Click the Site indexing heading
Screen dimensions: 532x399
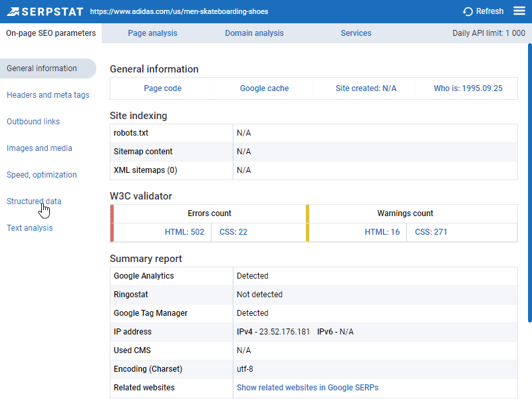pyautogui.click(x=138, y=116)
